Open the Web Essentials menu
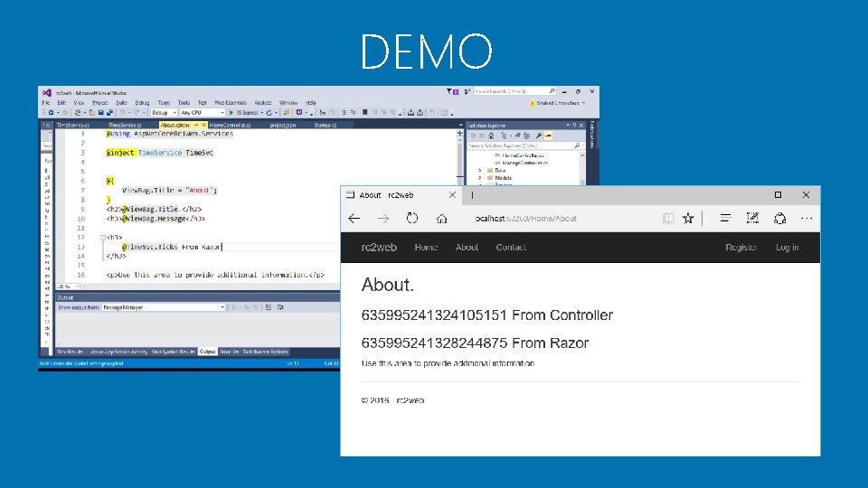Viewport: 868px width, 488px height. pyautogui.click(x=231, y=103)
